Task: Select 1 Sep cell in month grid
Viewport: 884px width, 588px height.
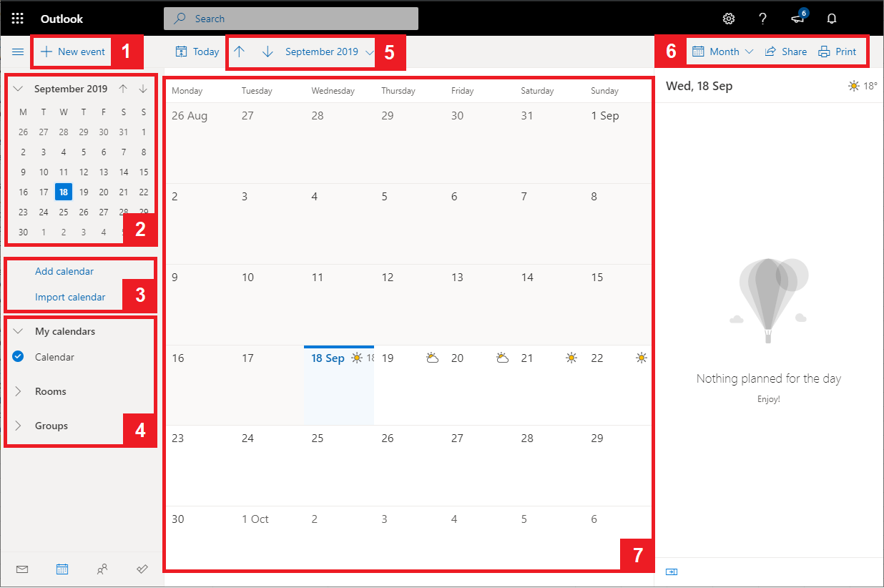Action: click(618, 143)
